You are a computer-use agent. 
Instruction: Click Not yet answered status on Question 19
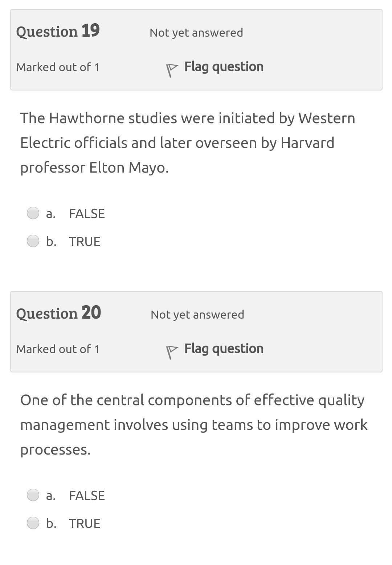pos(196,33)
